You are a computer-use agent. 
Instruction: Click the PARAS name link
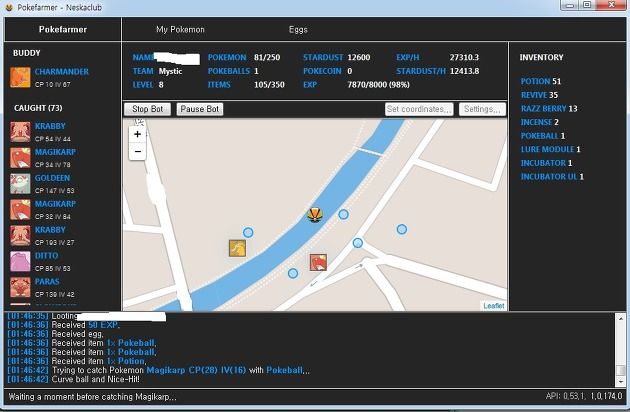pyautogui.click(x=47, y=281)
